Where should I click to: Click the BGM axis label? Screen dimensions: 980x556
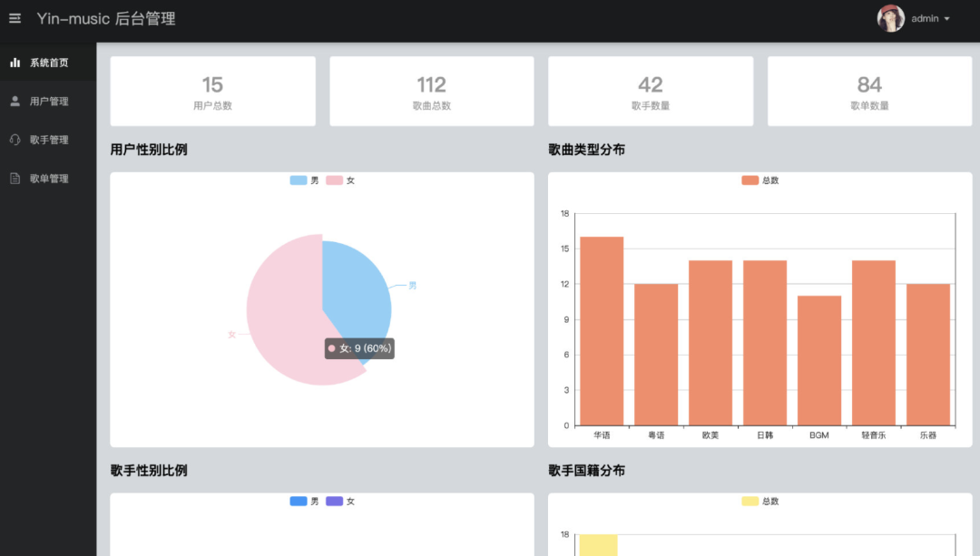(819, 435)
